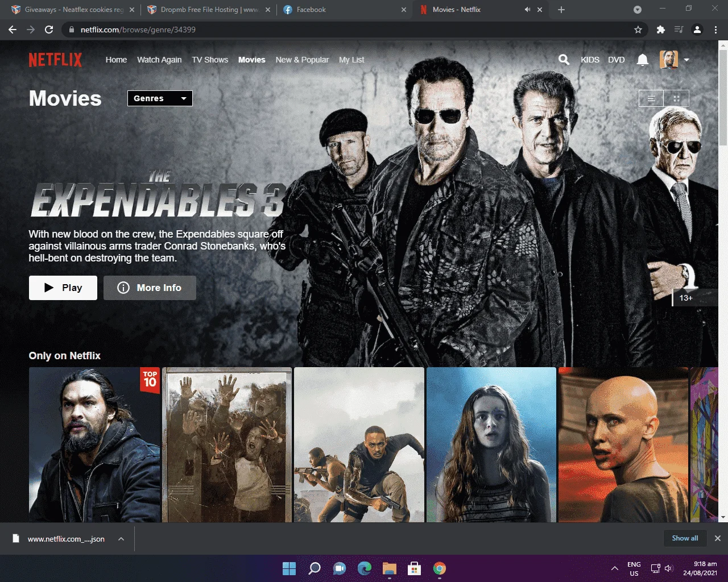Image resolution: width=728 pixels, height=582 pixels.
Task: Open the video chat taskbar icon
Action: pos(340,568)
